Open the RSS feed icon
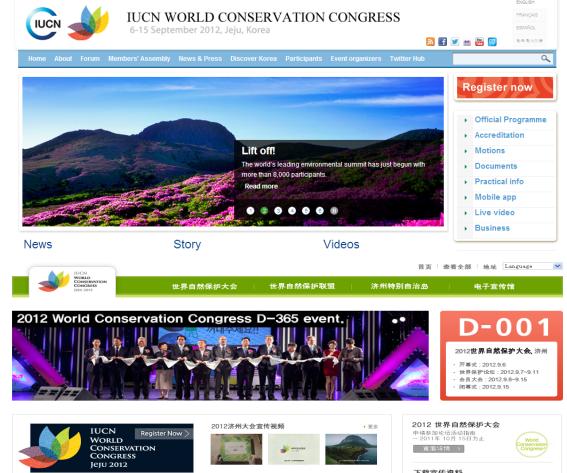This screenshot has height=473, width=567. click(430, 42)
